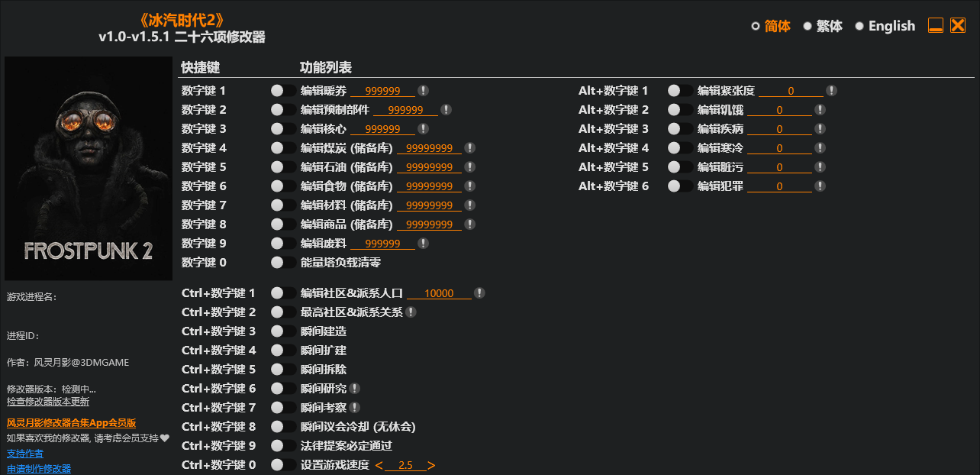
Task: Click info icon beside 编辑暖券 value
Action: (423, 91)
